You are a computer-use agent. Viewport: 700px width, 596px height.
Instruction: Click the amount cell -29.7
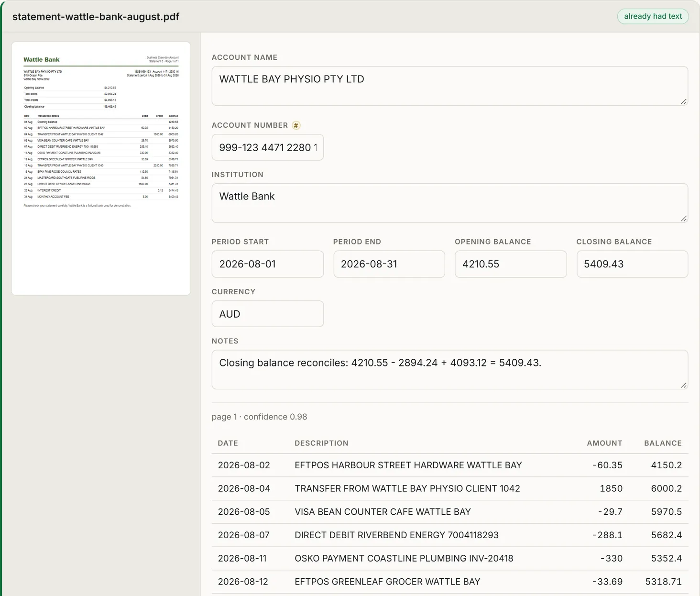(x=610, y=512)
